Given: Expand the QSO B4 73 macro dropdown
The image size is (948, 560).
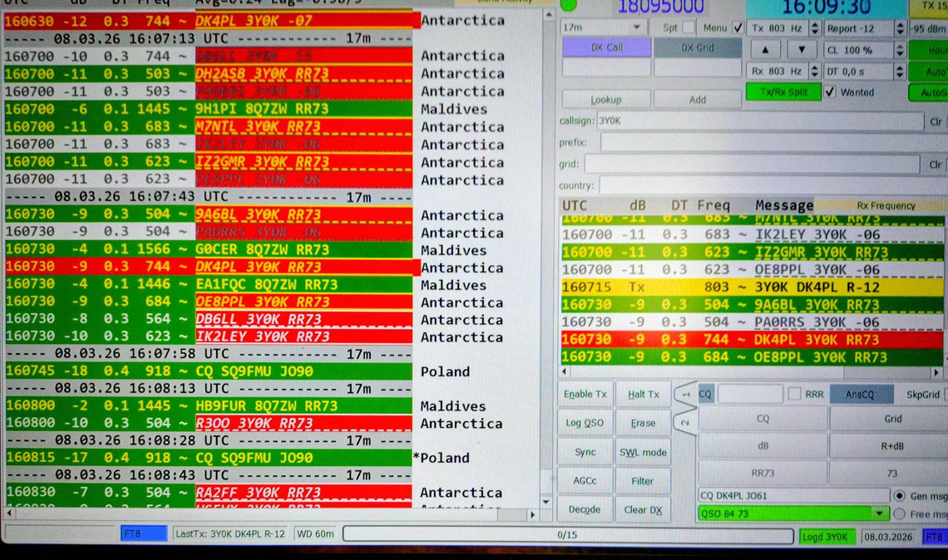Looking at the screenshot, I should pyautogui.click(x=881, y=514).
